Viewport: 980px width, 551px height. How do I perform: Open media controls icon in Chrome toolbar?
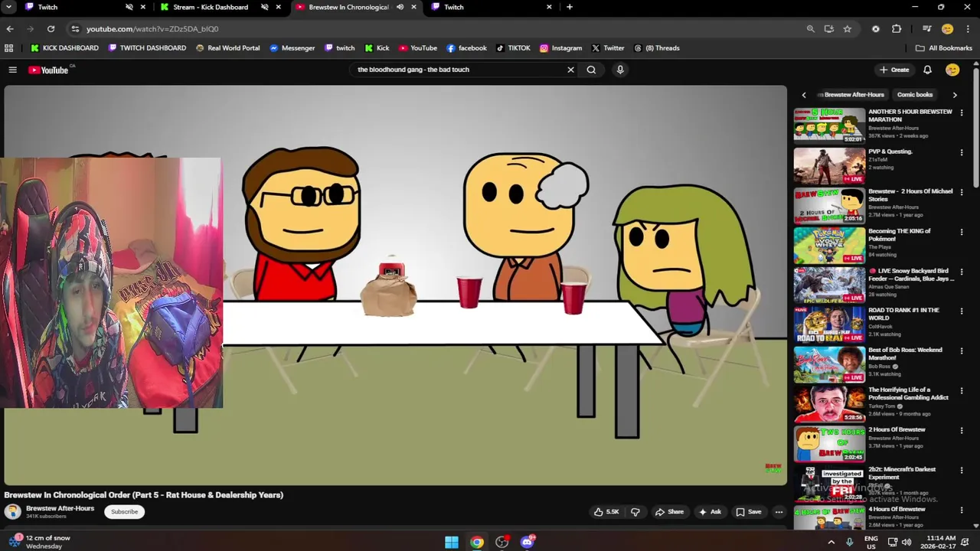point(926,29)
